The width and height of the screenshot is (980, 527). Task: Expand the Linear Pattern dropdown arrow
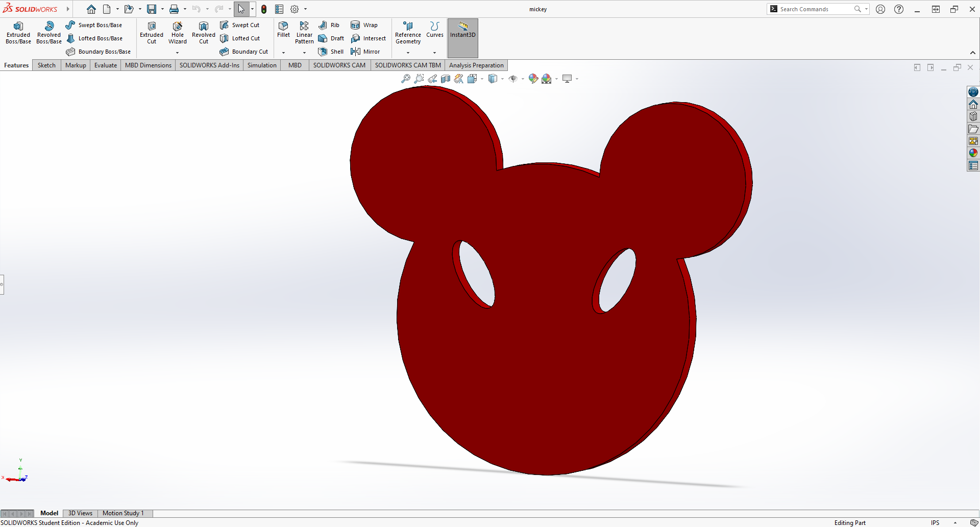coord(304,53)
